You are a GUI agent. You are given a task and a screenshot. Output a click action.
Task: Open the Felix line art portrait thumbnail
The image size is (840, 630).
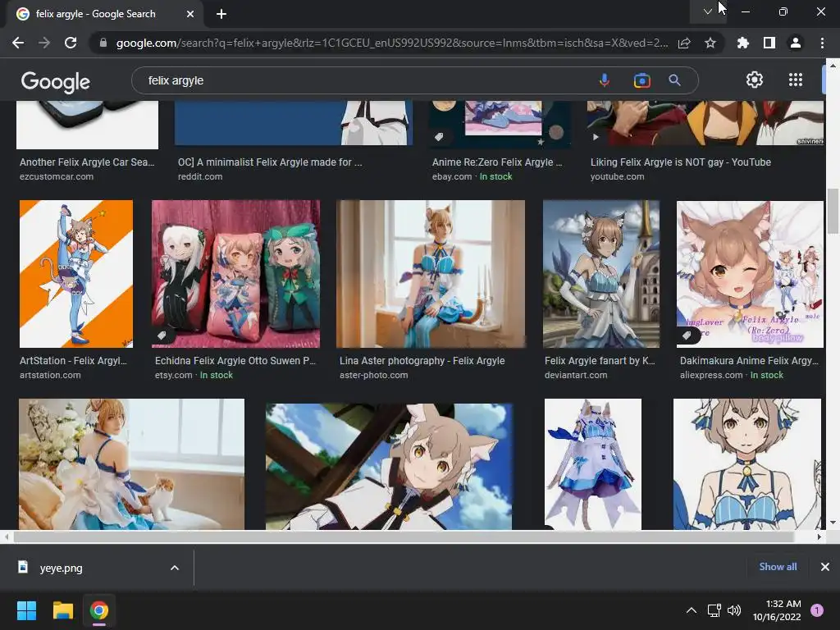pos(746,464)
